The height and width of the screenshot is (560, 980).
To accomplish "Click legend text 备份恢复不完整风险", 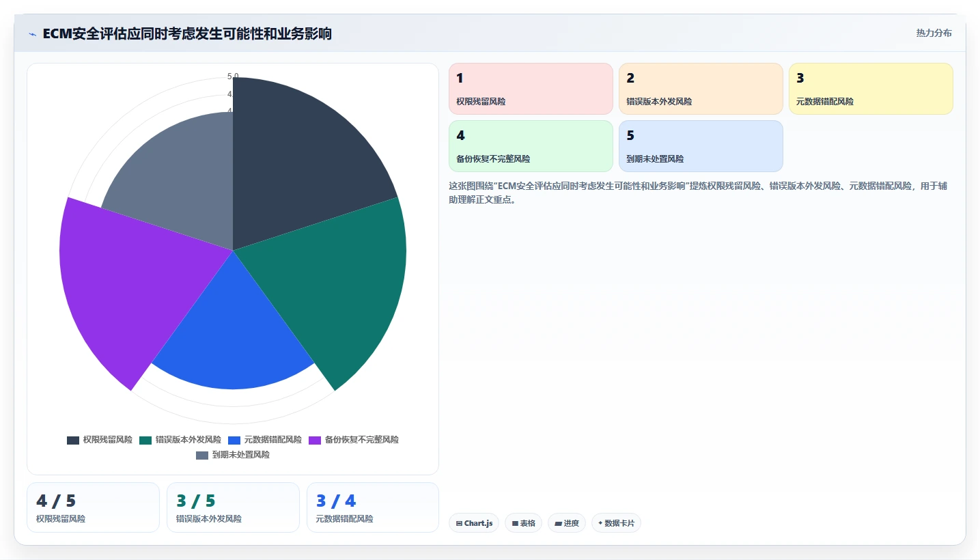I will click(362, 440).
